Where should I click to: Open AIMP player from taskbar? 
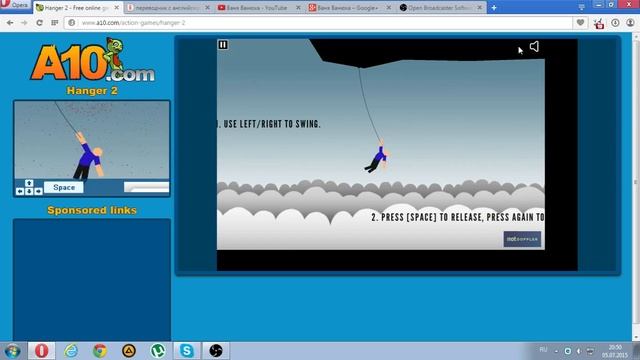pyautogui.click(x=129, y=351)
